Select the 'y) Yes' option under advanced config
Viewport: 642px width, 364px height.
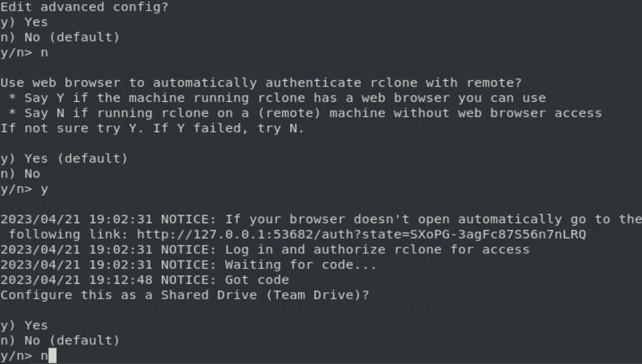[x=24, y=22]
